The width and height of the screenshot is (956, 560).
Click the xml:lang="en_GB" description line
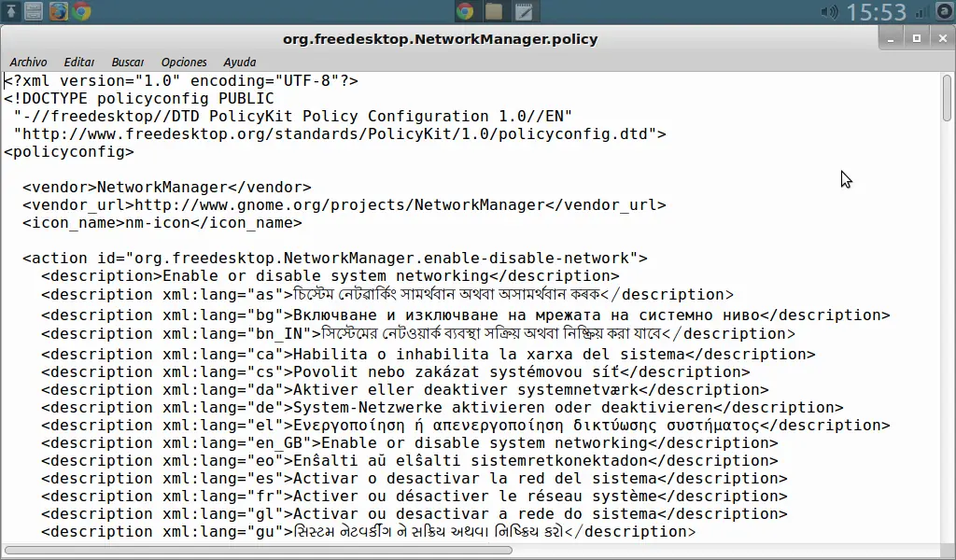410,442
